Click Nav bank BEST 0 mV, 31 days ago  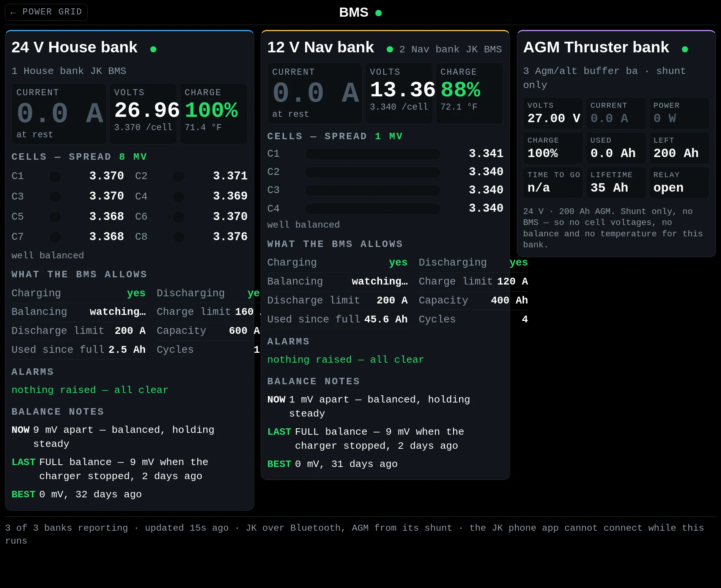pos(332,464)
